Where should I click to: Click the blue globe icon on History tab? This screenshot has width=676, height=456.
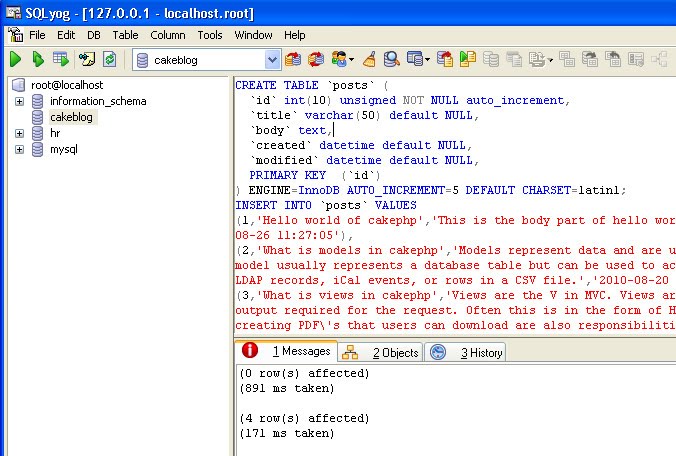pos(438,352)
